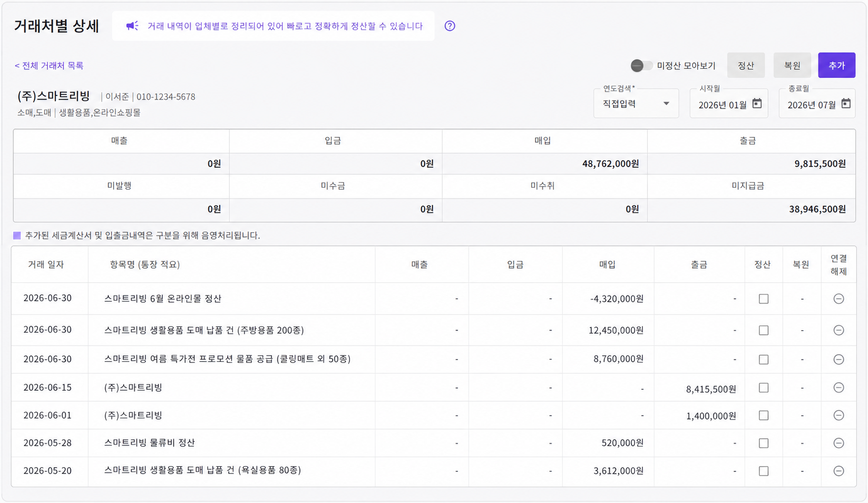Click the 3,612,000원 매입 amount
868x503 pixels.
(x=619, y=471)
